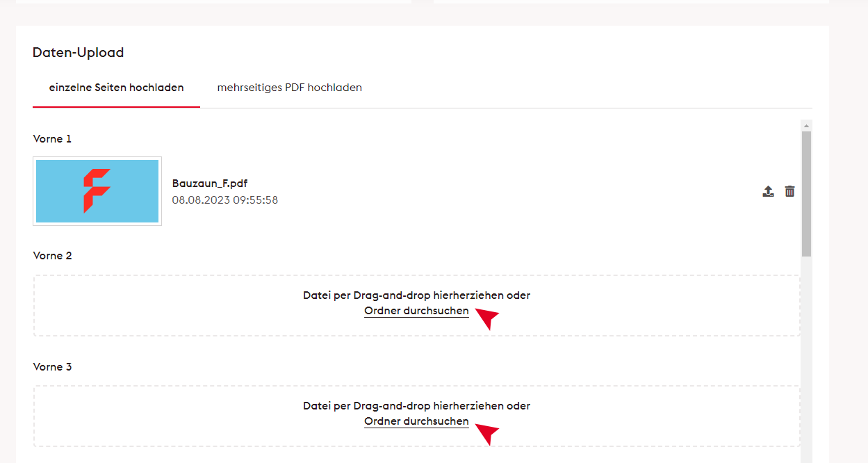
Task: Click the upload list scrollbar thumb
Action: [806, 193]
